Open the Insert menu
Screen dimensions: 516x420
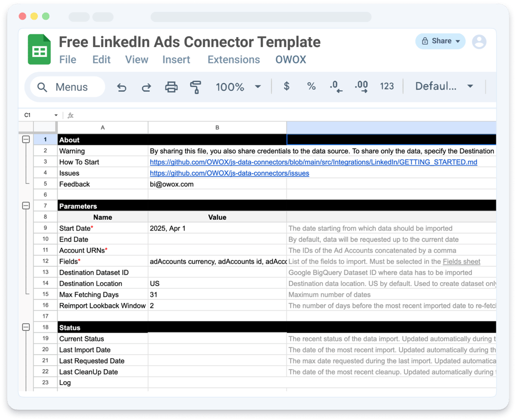177,60
